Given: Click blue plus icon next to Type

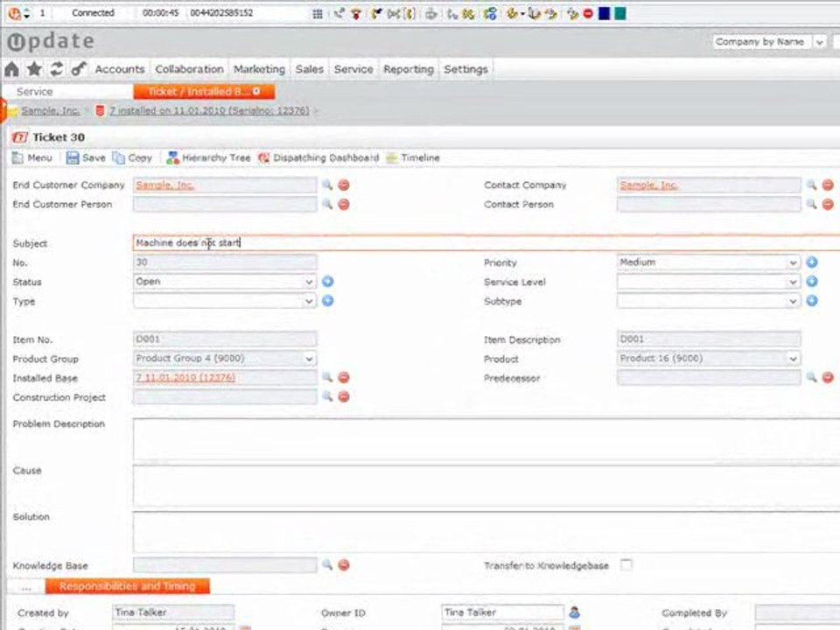Looking at the screenshot, I should (x=328, y=300).
